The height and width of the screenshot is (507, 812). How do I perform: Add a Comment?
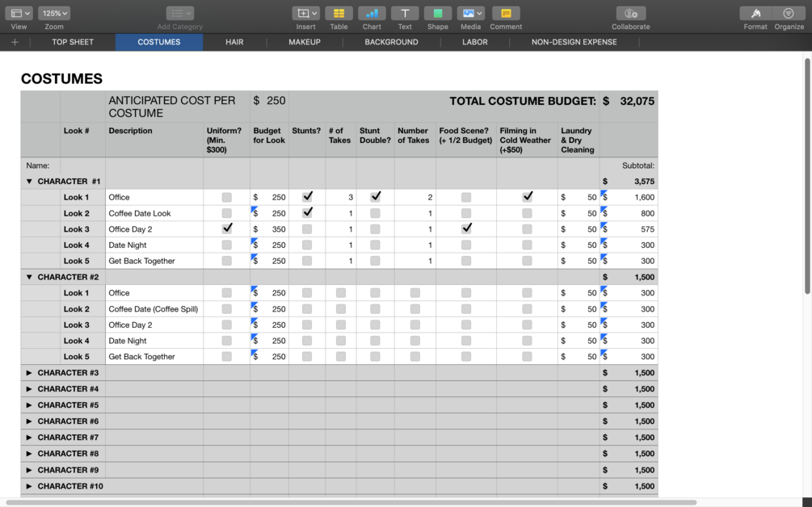(506, 13)
